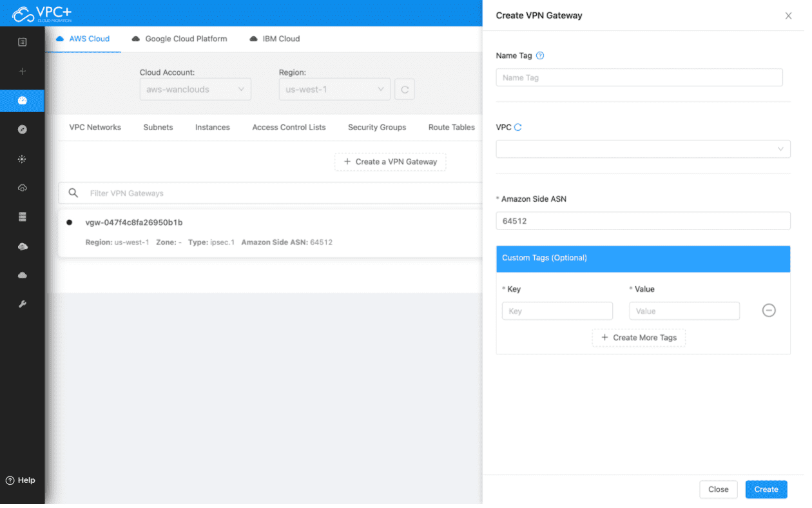Click 'Amazon Side ASN: 64512' gateway detail

point(287,242)
